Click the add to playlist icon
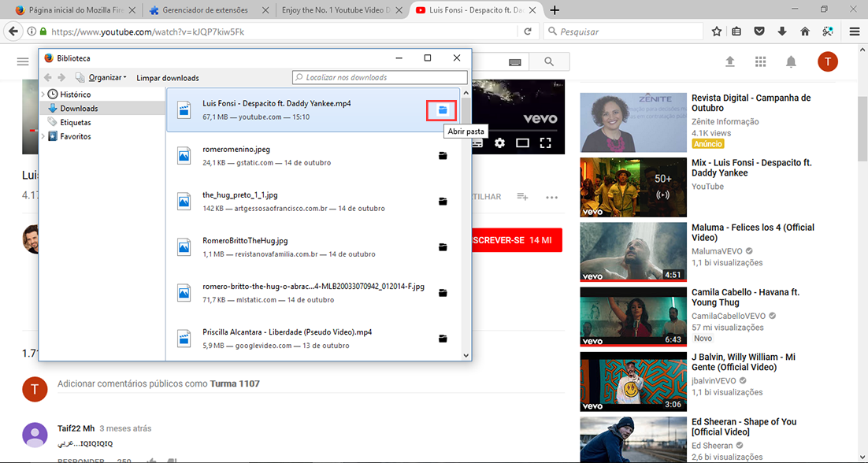Viewport: 868px width, 463px height. [522, 197]
